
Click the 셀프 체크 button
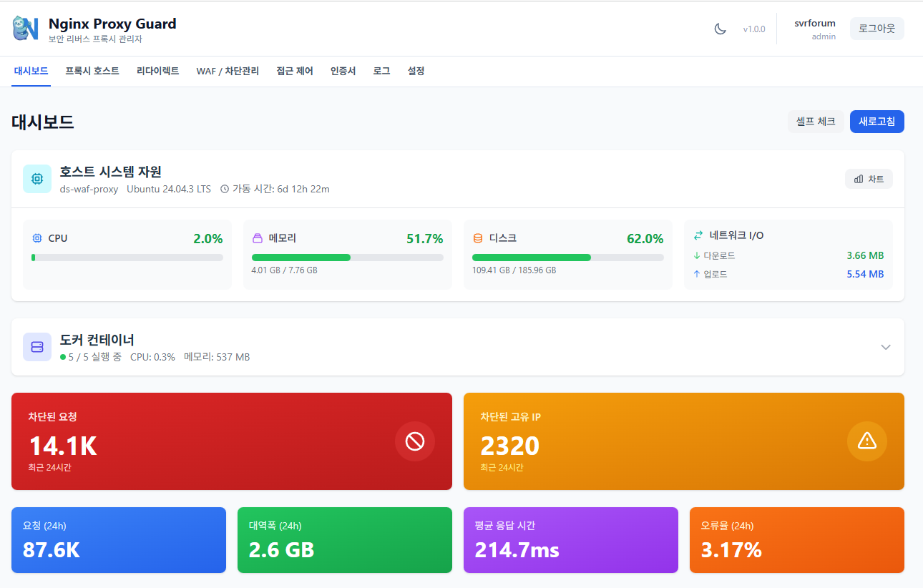(x=816, y=122)
